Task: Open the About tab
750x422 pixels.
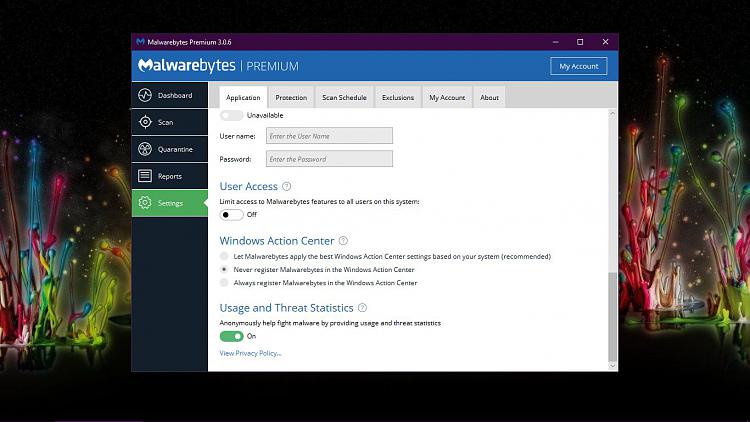Action: [x=489, y=97]
